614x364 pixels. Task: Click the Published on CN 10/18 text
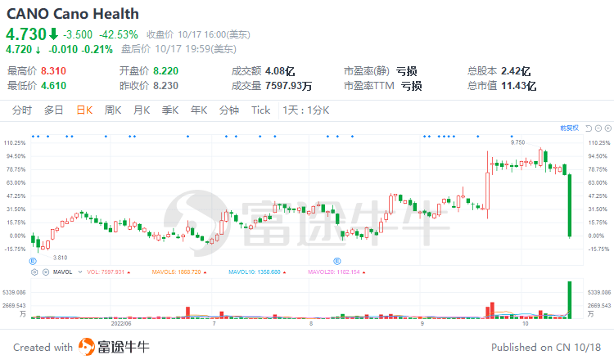click(x=546, y=347)
